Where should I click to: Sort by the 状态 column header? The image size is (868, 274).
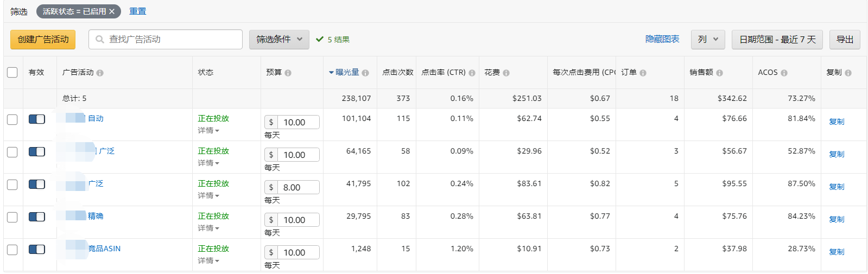point(206,72)
